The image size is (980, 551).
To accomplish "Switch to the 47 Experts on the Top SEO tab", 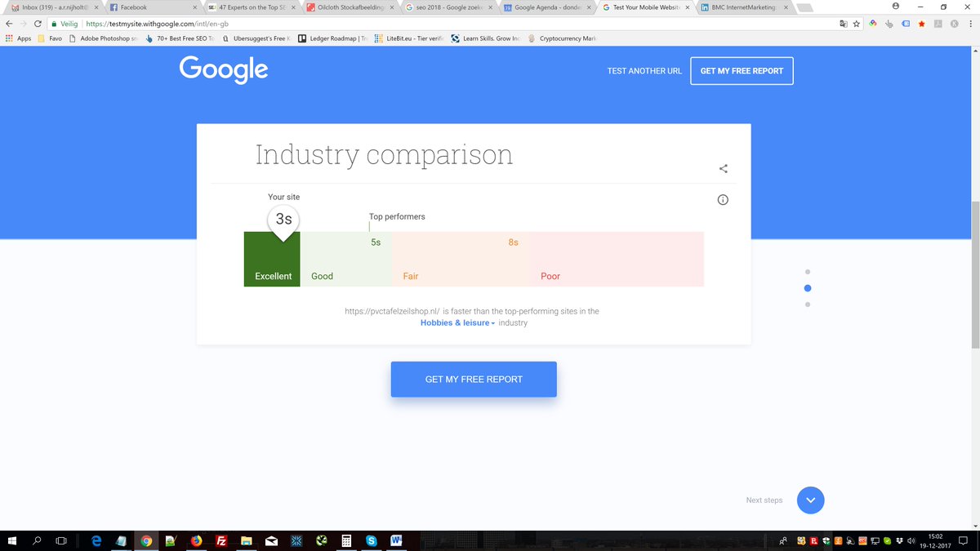I will pyautogui.click(x=252, y=7).
